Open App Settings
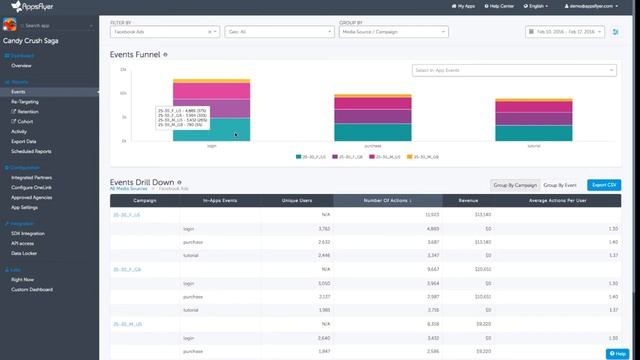The image size is (640, 360). (24, 207)
